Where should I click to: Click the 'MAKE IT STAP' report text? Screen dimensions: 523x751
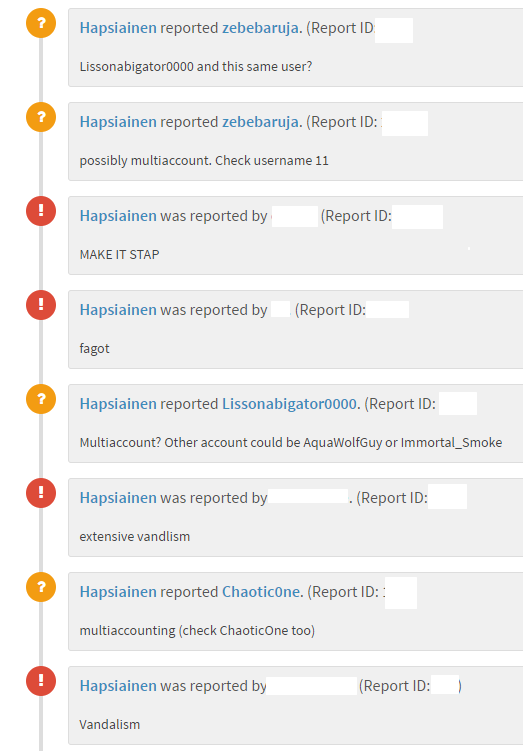pyautogui.click(x=119, y=254)
